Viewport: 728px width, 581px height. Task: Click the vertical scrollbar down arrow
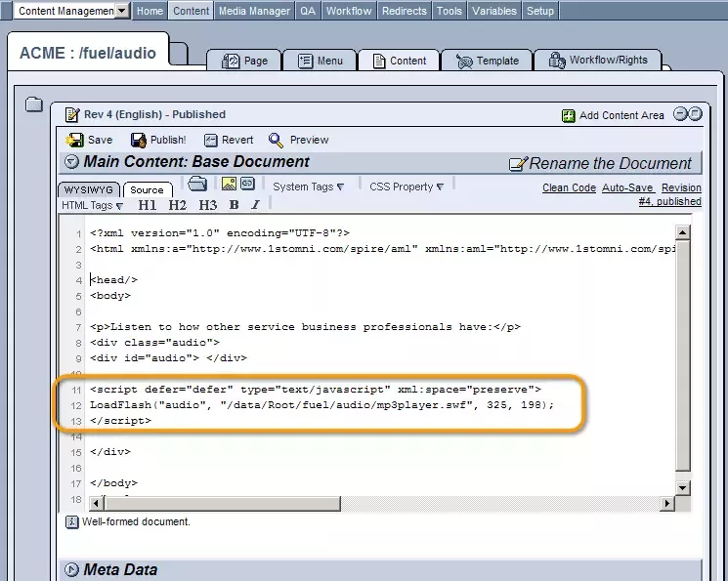click(682, 487)
